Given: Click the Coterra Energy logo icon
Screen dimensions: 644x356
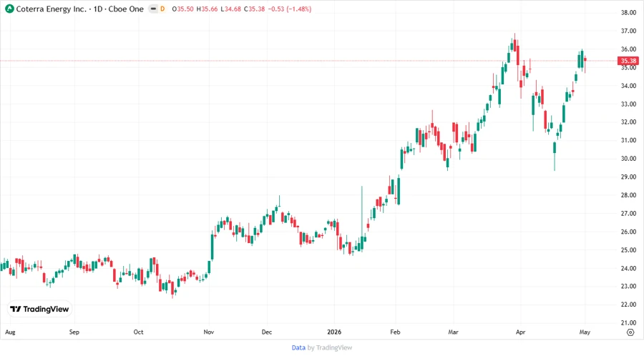Looking at the screenshot, I should [9, 9].
